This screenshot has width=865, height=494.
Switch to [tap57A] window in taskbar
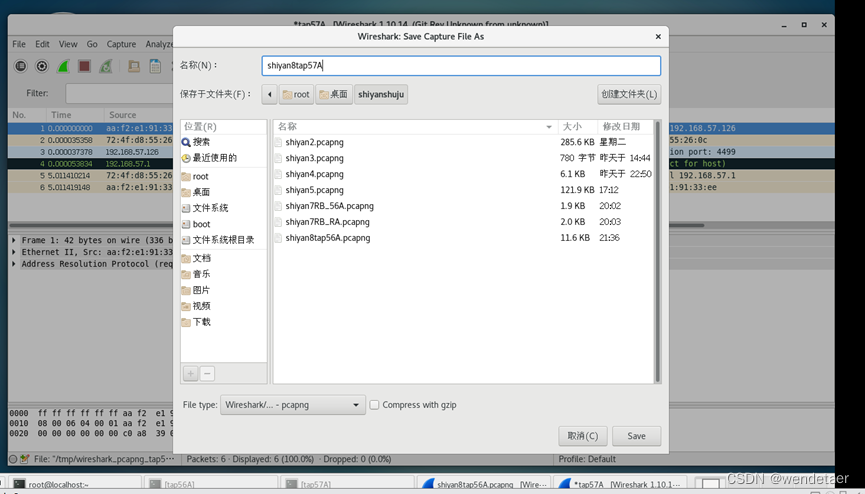[347, 484]
